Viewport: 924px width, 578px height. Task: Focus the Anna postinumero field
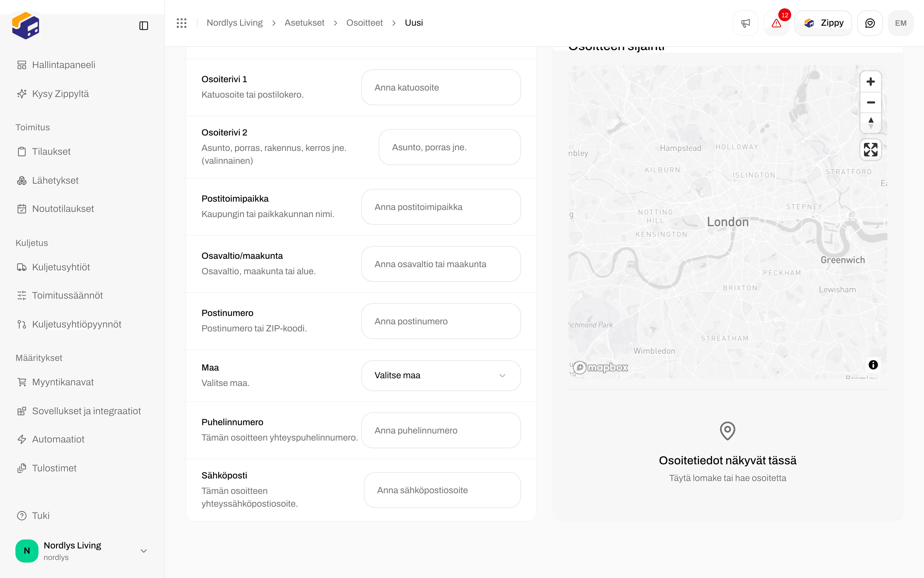tap(441, 321)
